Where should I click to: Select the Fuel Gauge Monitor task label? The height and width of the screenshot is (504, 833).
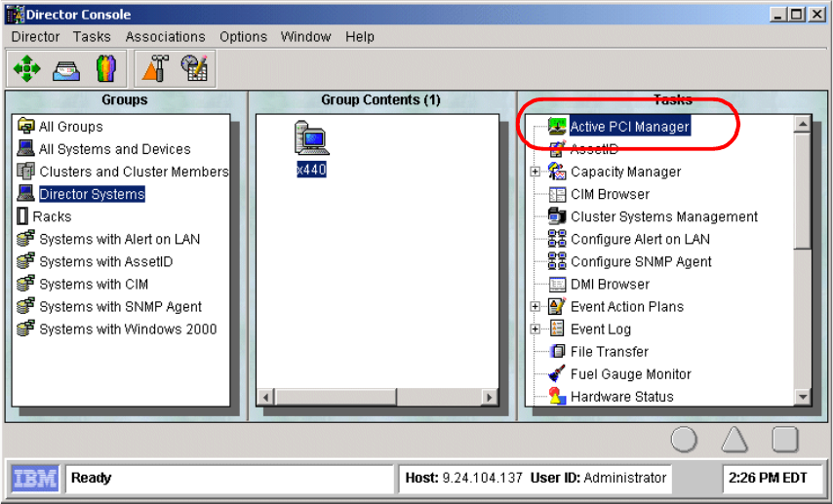pos(630,374)
